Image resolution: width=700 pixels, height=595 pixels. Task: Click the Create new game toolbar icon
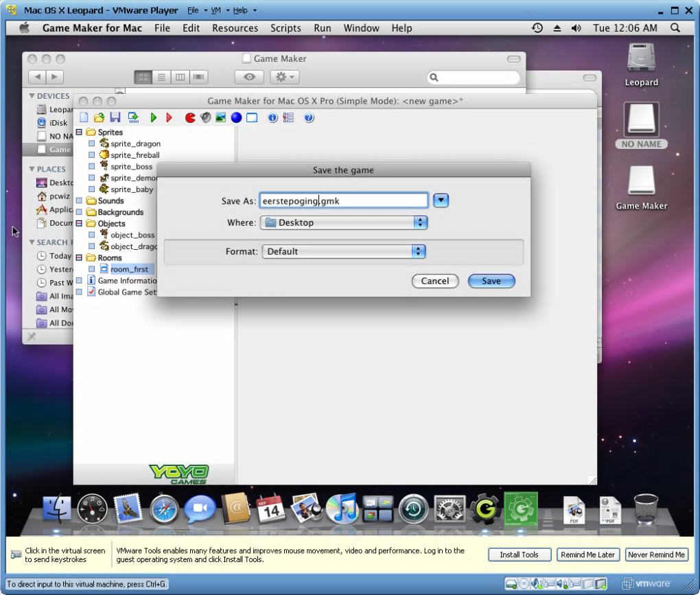(84, 117)
